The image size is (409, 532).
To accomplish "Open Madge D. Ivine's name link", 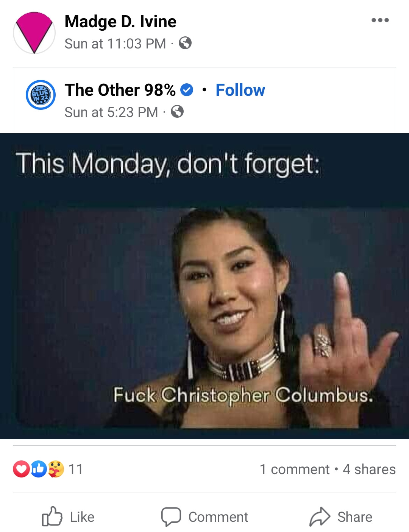I will 120,22.
